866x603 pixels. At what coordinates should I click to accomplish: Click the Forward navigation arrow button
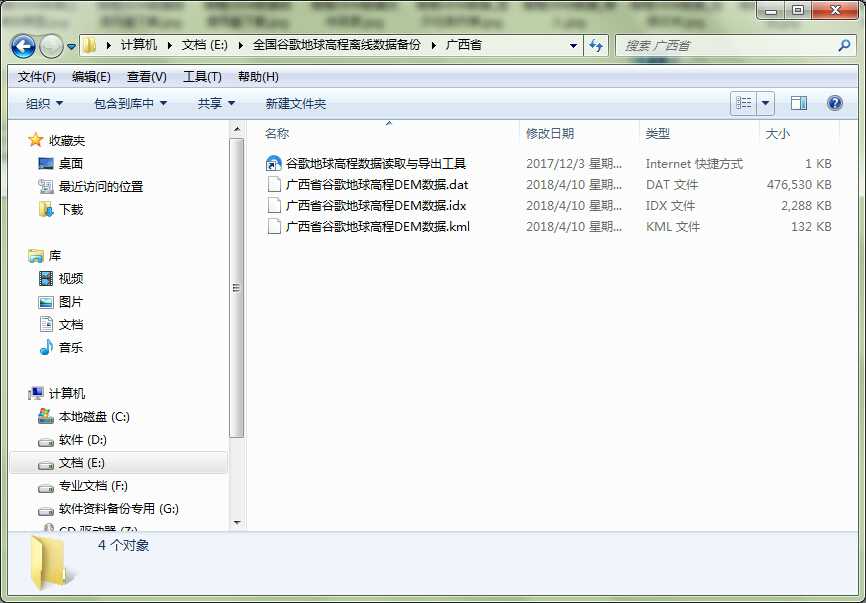51,46
